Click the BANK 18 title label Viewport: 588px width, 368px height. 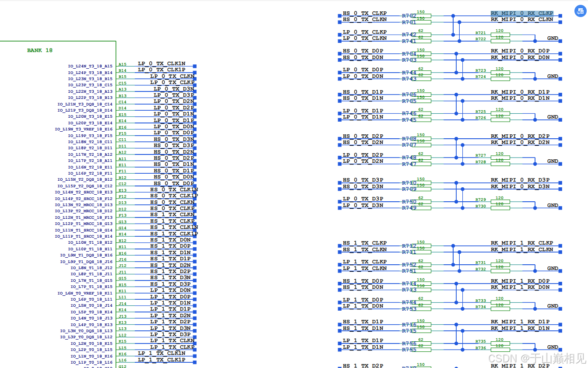(x=40, y=50)
